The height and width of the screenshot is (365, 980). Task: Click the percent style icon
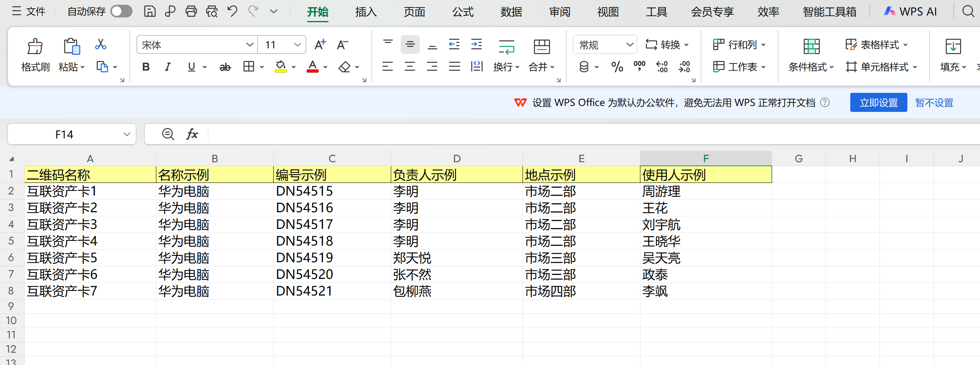point(617,67)
